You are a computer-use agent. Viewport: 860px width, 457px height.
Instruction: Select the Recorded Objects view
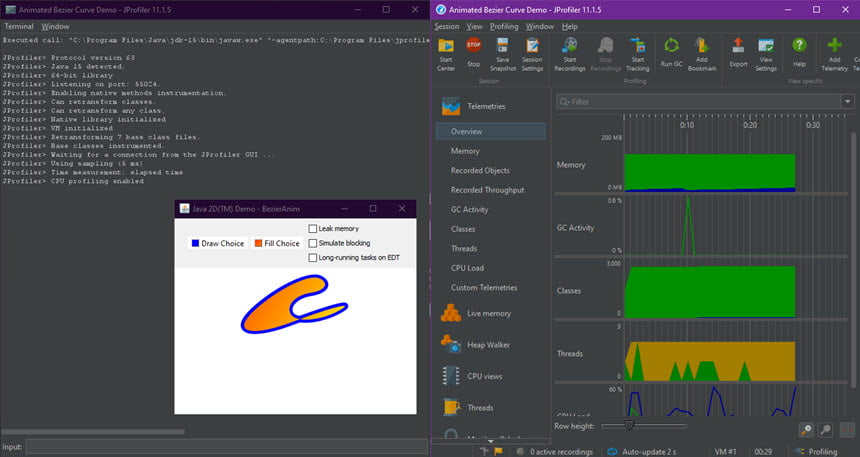(480, 171)
